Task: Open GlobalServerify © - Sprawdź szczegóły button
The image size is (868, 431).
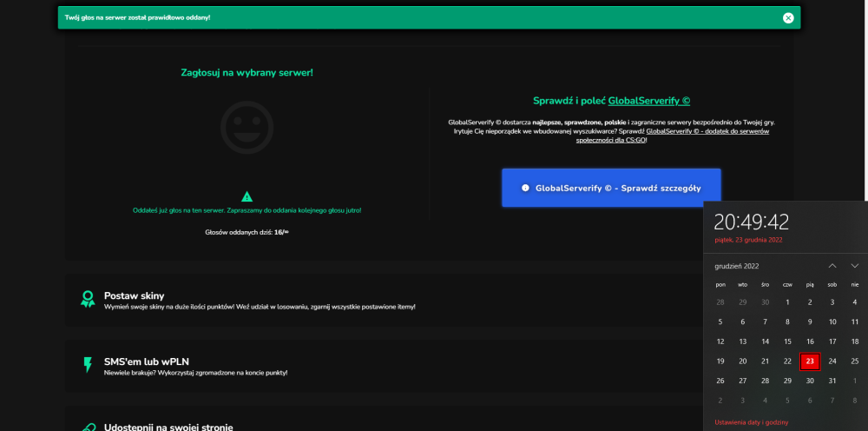Action: (611, 188)
